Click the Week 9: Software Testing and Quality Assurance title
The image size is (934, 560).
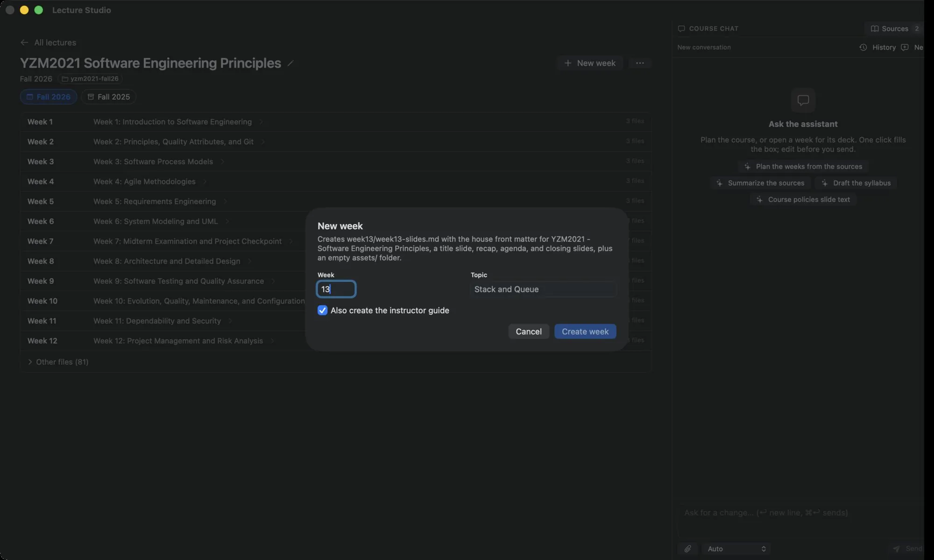(178, 281)
